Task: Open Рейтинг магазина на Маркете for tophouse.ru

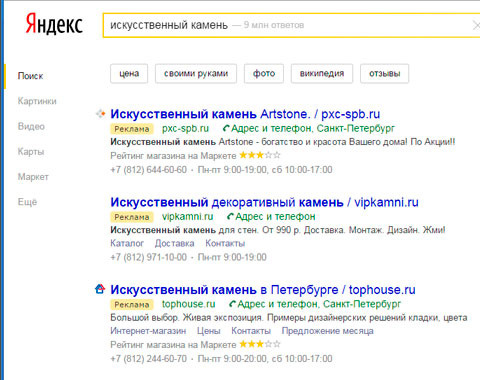Action: (x=173, y=344)
